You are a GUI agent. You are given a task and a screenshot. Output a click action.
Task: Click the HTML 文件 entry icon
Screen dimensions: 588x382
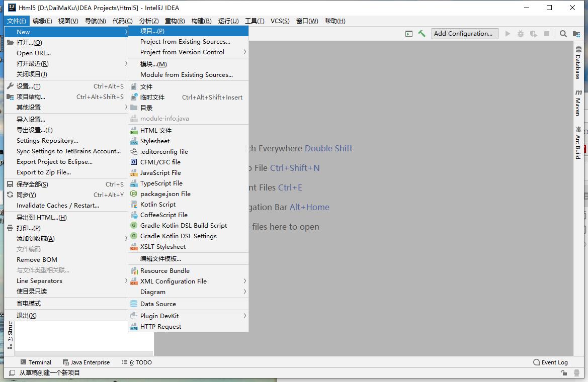tap(134, 131)
